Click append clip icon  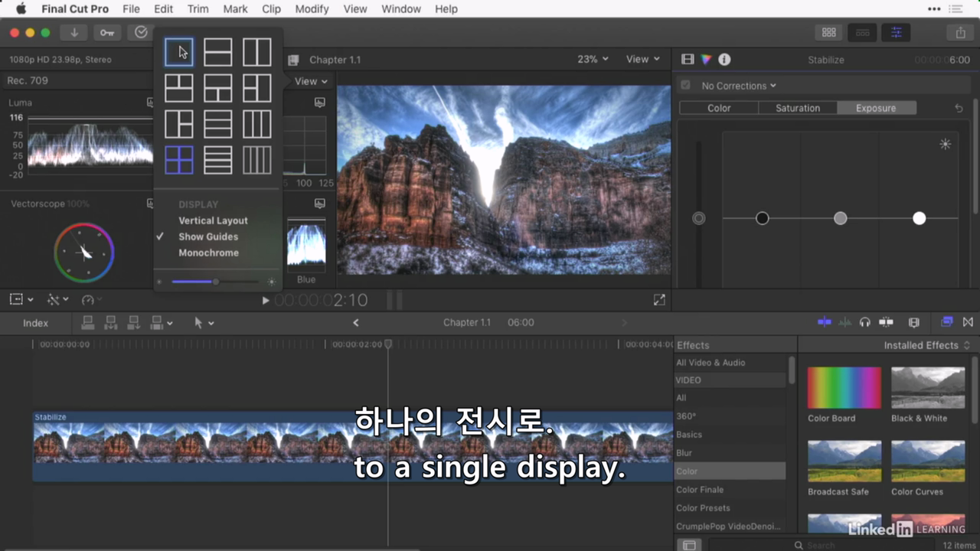[134, 323]
